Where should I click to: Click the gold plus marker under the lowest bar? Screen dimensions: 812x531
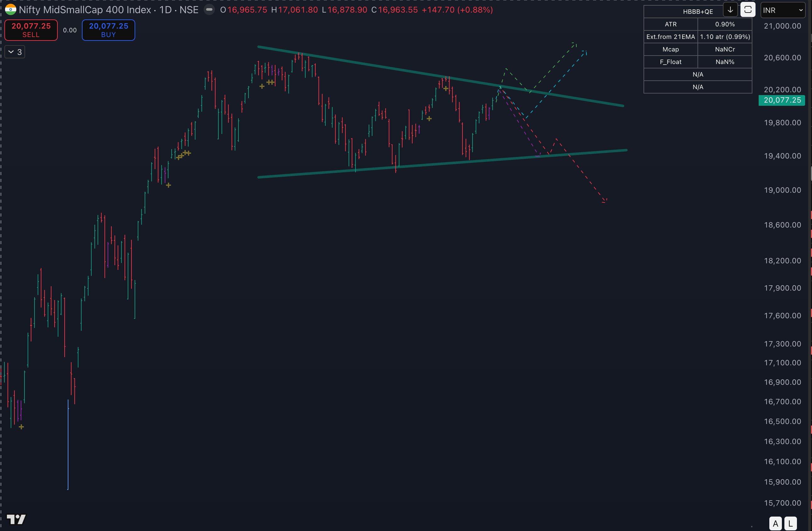(x=21, y=426)
